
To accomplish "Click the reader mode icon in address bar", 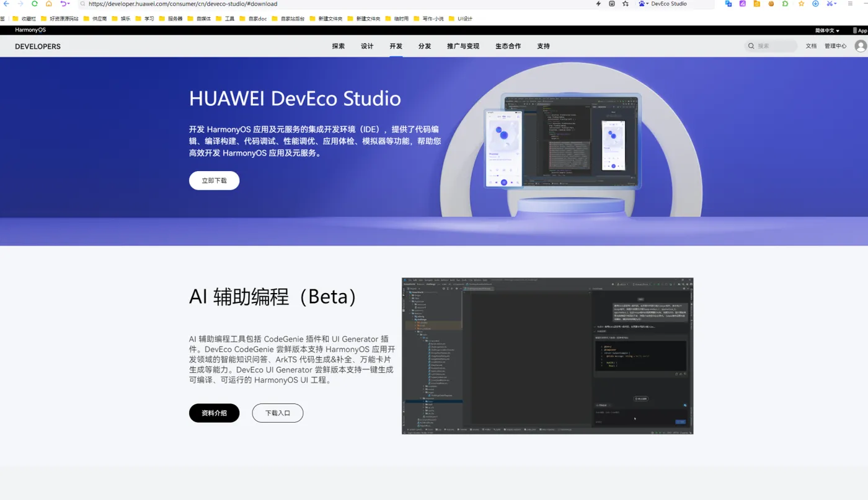I will [612, 4].
